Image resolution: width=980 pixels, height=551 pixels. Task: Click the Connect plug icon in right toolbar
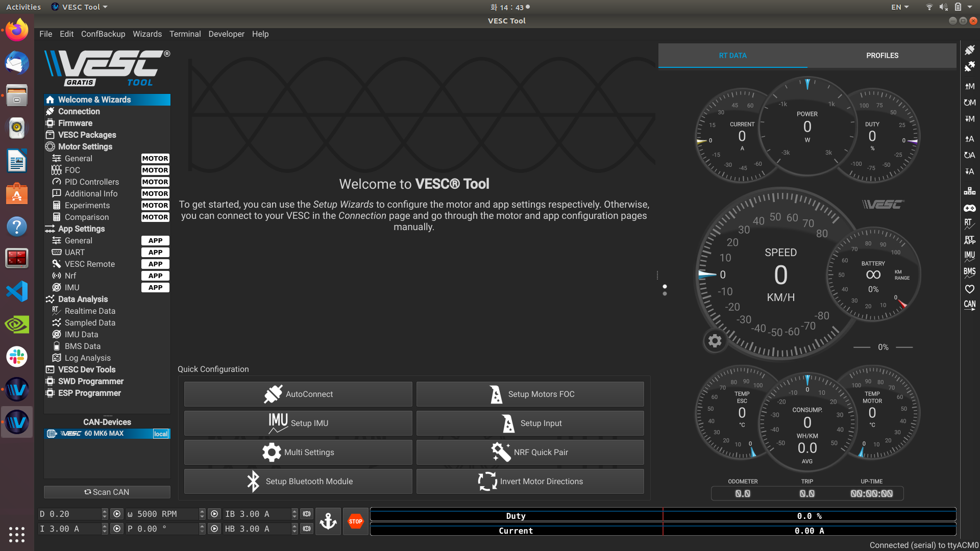(x=969, y=50)
